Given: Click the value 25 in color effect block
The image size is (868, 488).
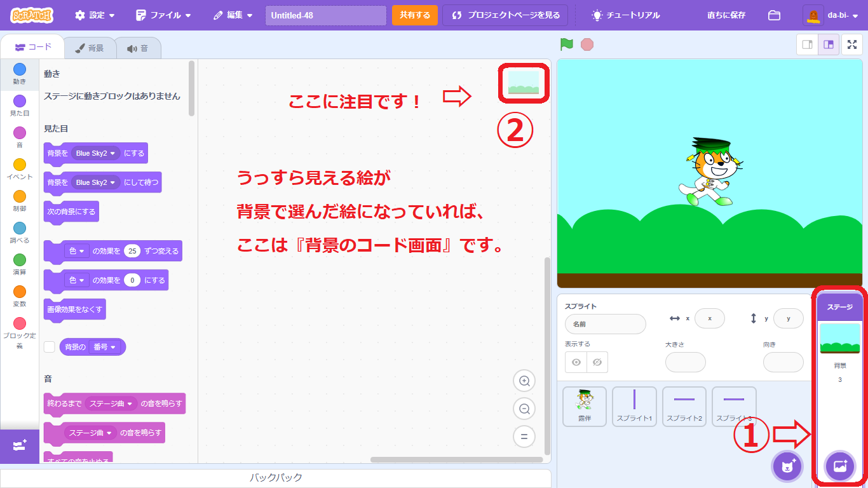Looking at the screenshot, I should click(x=132, y=251).
